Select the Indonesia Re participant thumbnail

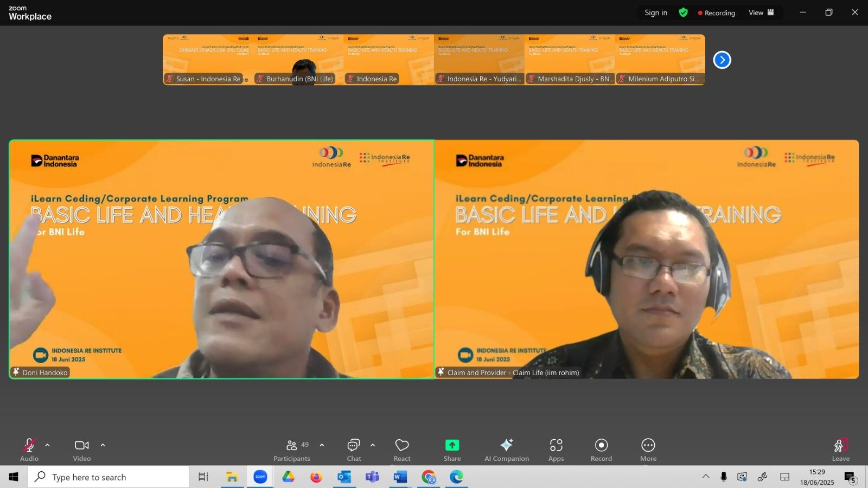[x=388, y=60]
